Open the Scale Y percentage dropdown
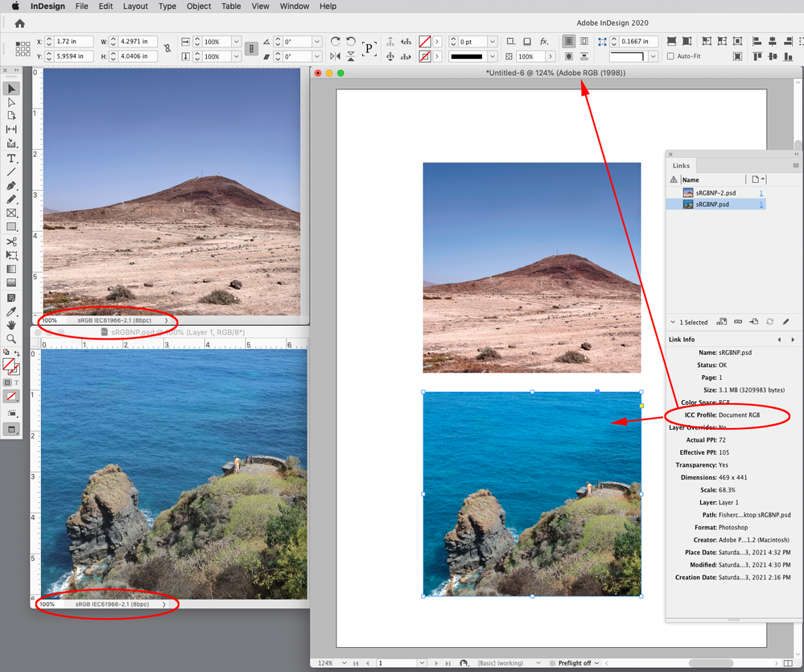Viewport: 804px width, 672px height. click(x=237, y=56)
